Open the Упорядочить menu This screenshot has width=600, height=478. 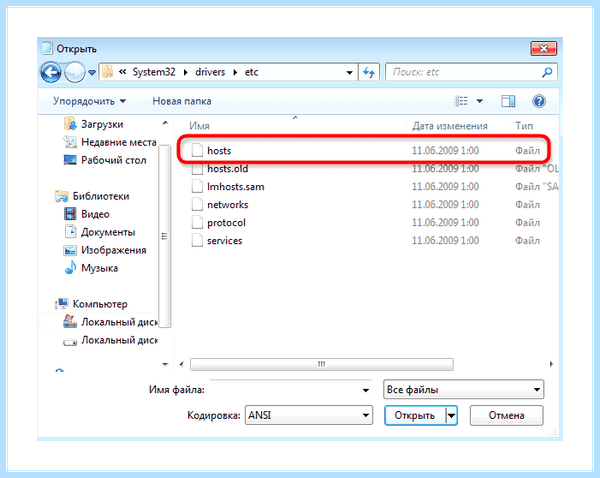pyautogui.click(x=89, y=101)
